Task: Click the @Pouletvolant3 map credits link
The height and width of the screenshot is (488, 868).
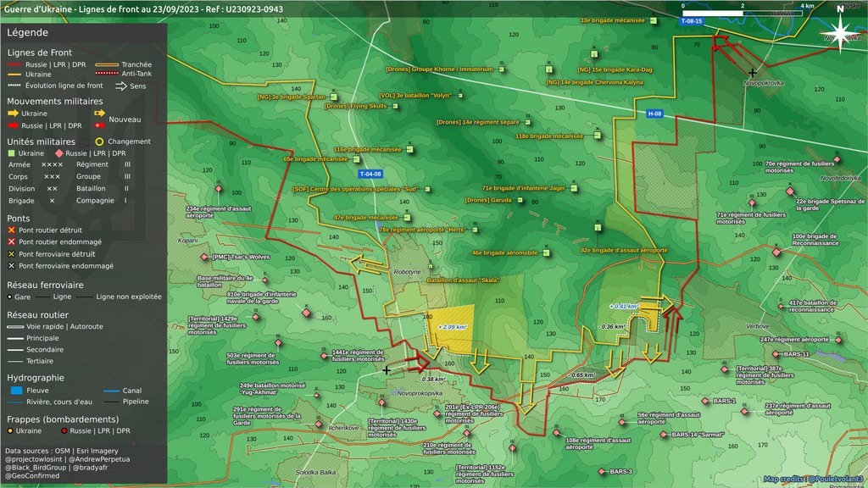Action: (x=835, y=479)
